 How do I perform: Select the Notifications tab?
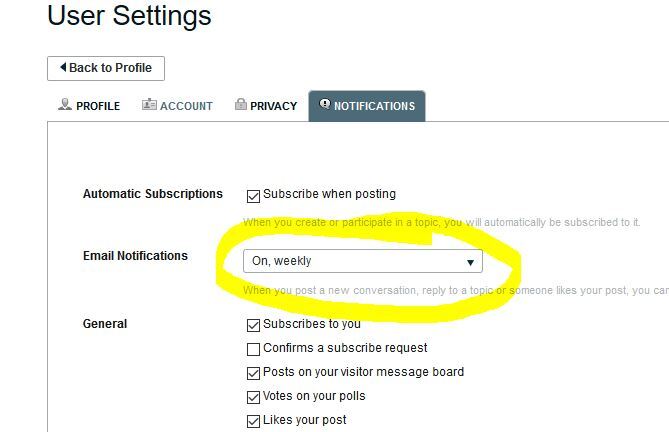point(367,106)
